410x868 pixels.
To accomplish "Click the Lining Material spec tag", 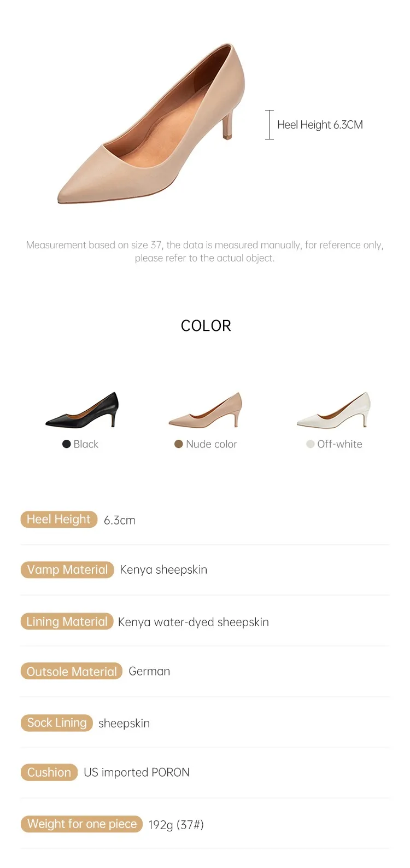I will (67, 622).
